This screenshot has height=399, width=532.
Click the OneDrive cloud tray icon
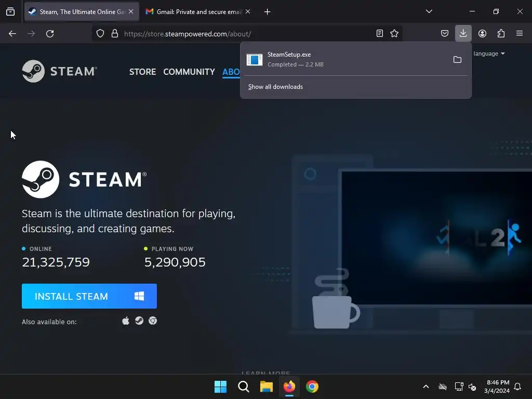point(443,387)
